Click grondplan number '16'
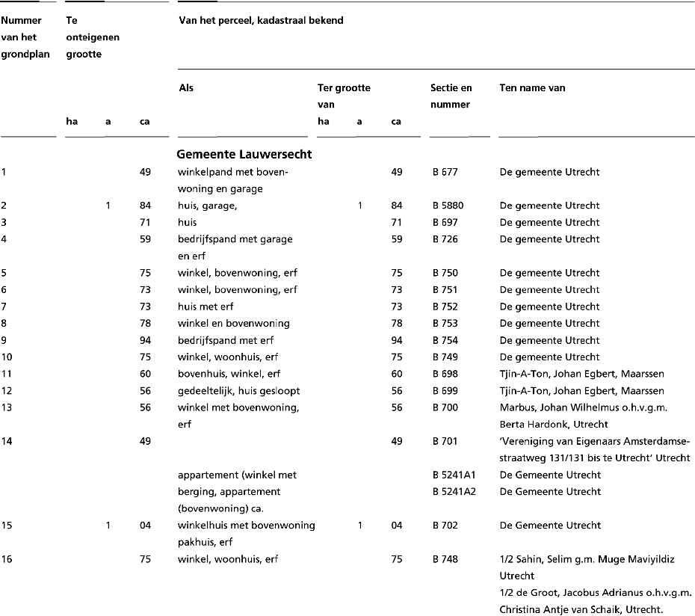695x616 pixels. click(6, 560)
